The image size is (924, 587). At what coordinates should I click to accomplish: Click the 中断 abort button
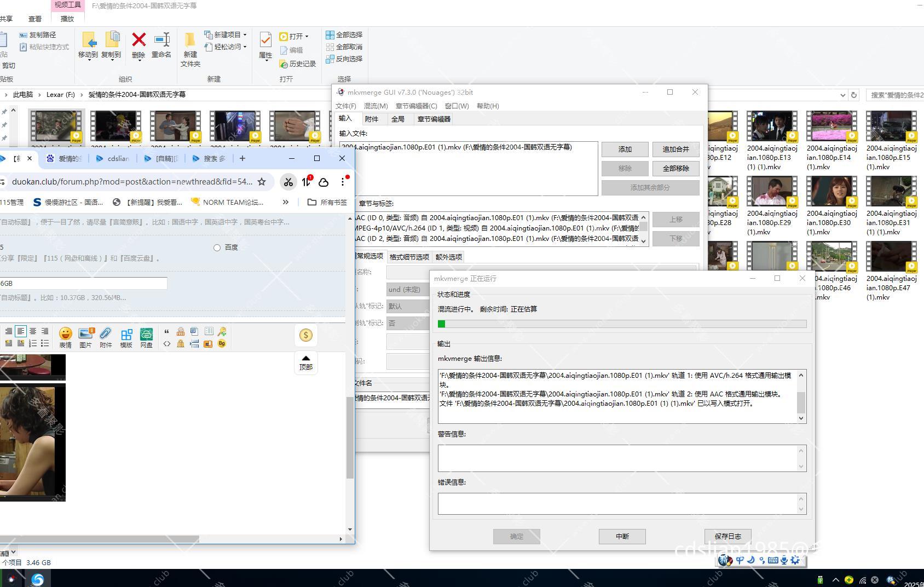(622, 536)
